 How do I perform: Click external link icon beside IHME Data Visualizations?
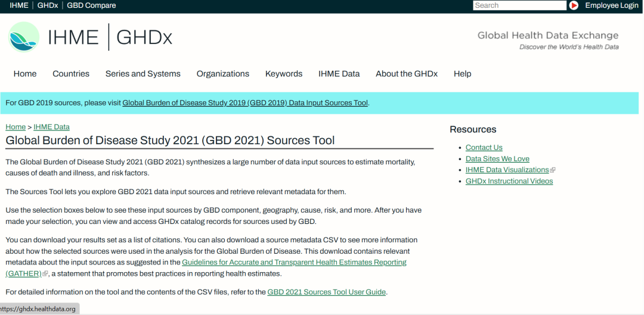click(552, 170)
